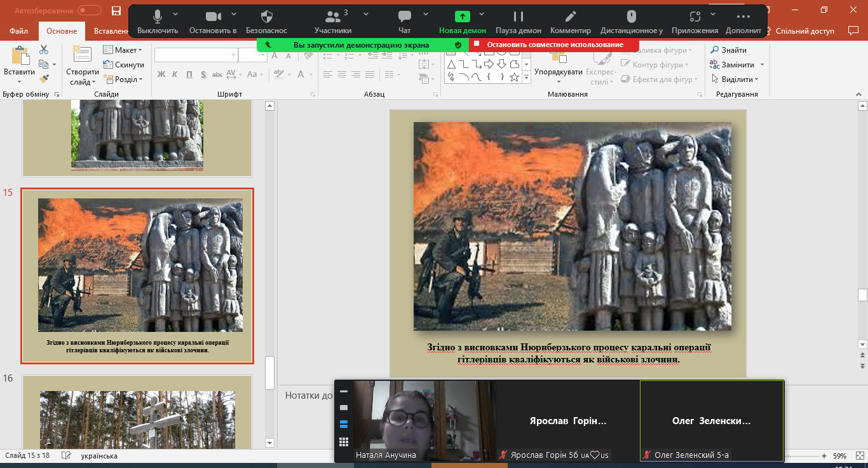The image size is (868, 468).
Task: Open change case Aa dropdown
Action: 255,74
